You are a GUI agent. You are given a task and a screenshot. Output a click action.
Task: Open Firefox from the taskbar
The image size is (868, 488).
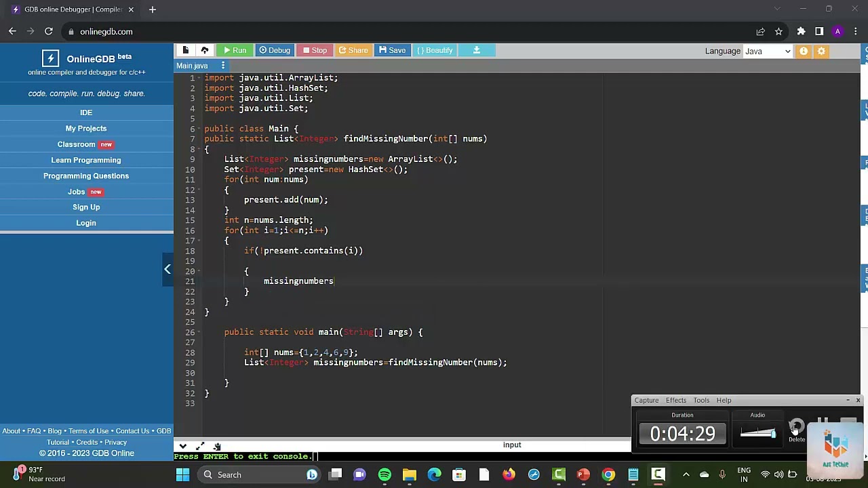coord(509,474)
